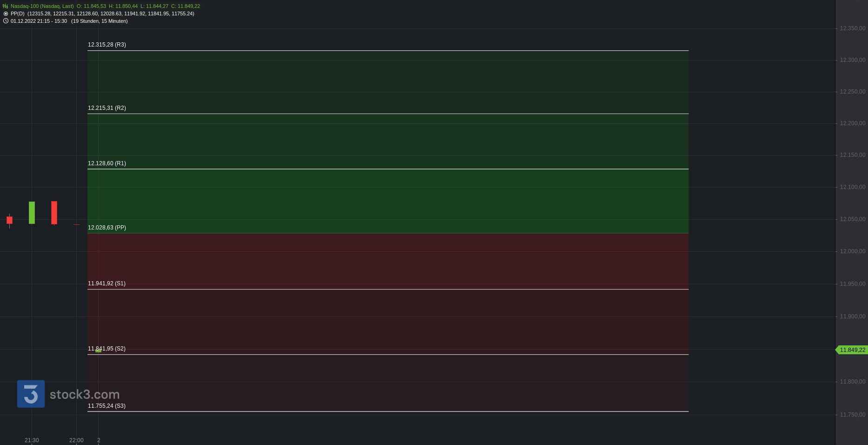Select the 11.941,92 (S1) support label
The height and width of the screenshot is (445, 868).
107,283
